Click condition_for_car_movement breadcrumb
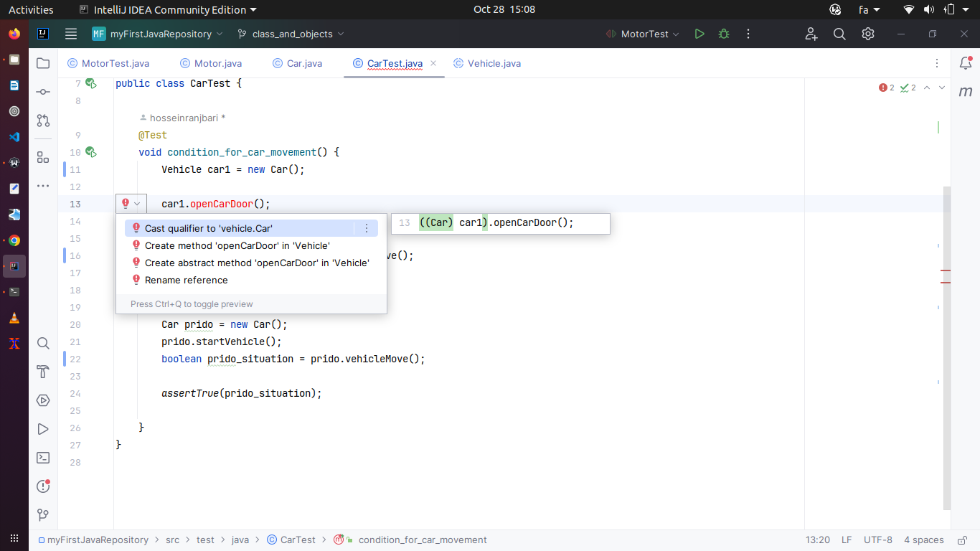This screenshot has height=551, width=980. click(x=422, y=540)
